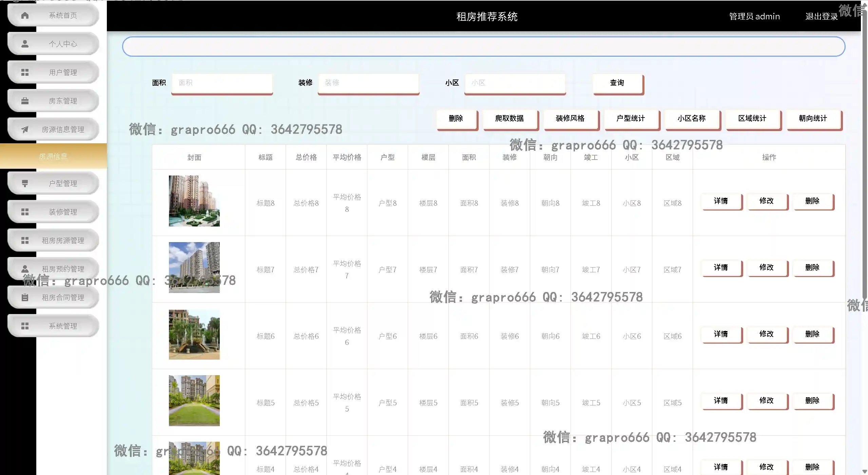Click the paper plane icon beside 房源信息管理
The height and width of the screenshot is (475, 868).
[x=25, y=129]
